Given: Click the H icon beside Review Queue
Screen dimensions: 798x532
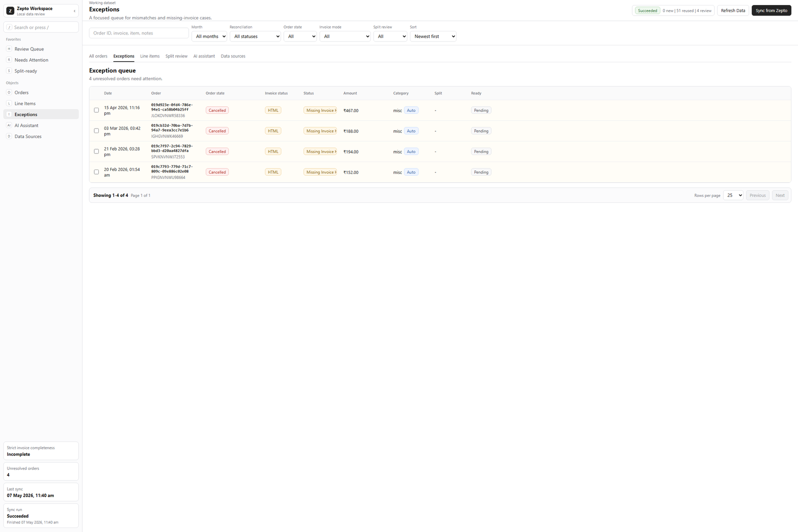Looking at the screenshot, I should pyautogui.click(x=9, y=49).
